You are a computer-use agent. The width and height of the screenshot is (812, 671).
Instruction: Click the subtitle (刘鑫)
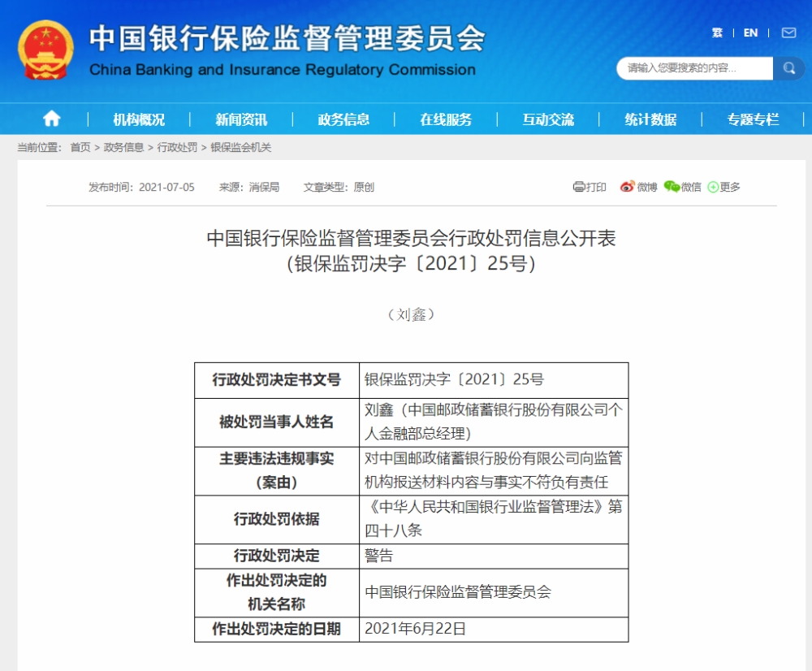[411, 314]
